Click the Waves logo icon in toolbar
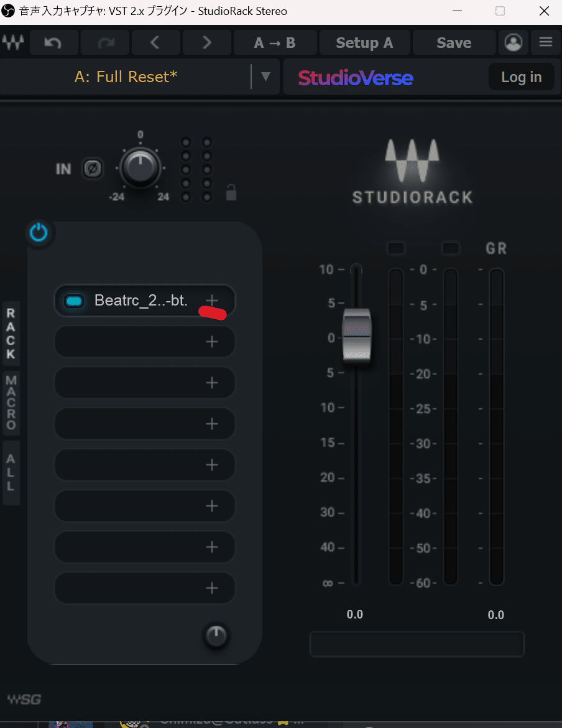Image resolution: width=562 pixels, height=728 pixels. coord(13,43)
